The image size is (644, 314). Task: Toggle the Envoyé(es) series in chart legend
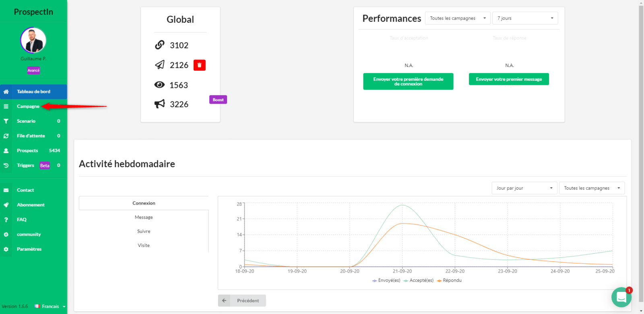pos(386,281)
